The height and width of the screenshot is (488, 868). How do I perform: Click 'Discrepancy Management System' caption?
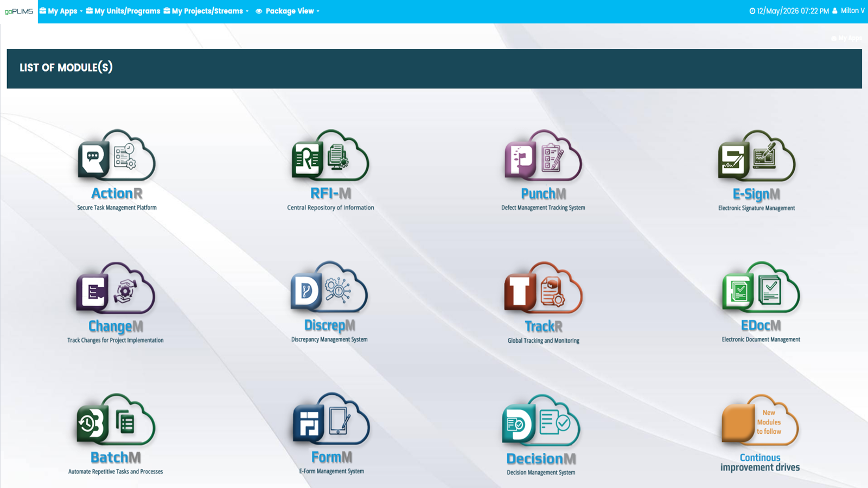pyautogui.click(x=329, y=339)
